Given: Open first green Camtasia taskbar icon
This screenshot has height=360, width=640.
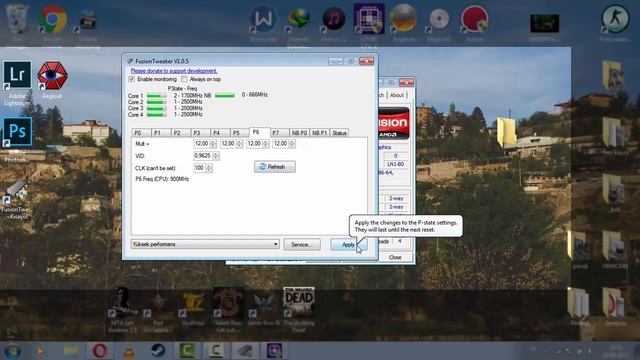Looking at the screenshot, I should (187, 351).
